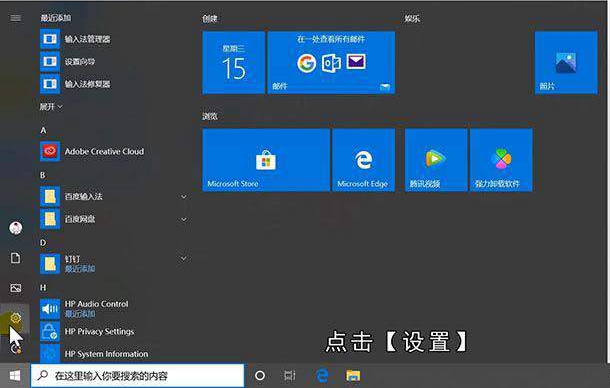Image resolution: width=610 pixels, height=388 pixels.
Task: Click the letter D group header
Action: coord(43,243)
